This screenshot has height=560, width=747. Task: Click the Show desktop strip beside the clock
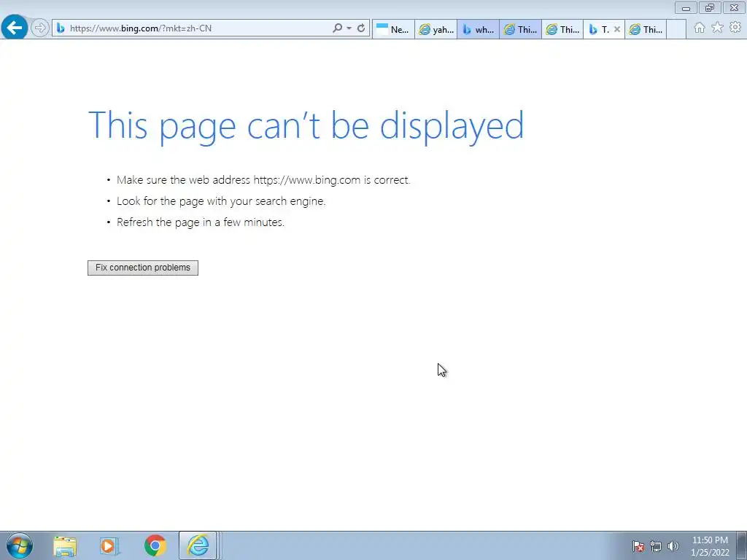tap(742, 545)
